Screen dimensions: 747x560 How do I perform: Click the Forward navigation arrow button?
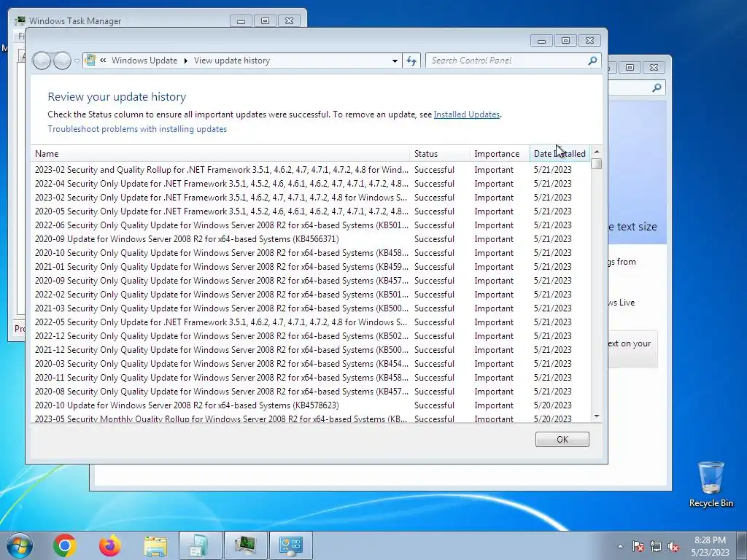(x=63, y=61)
